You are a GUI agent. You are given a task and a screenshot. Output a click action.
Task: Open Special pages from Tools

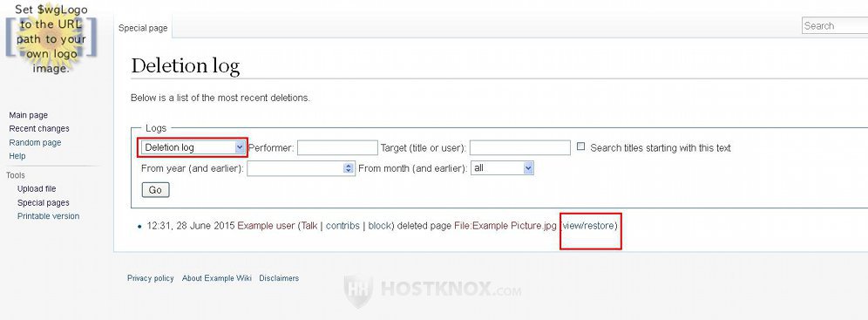pos(44,202)
